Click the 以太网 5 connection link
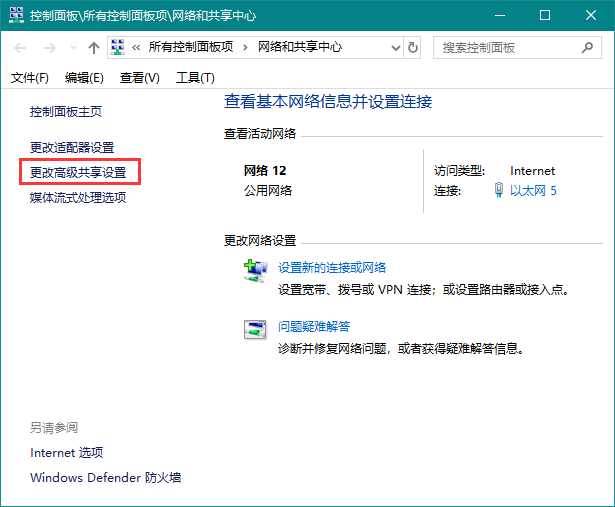The image size is (615, 507). coord(533,191)
